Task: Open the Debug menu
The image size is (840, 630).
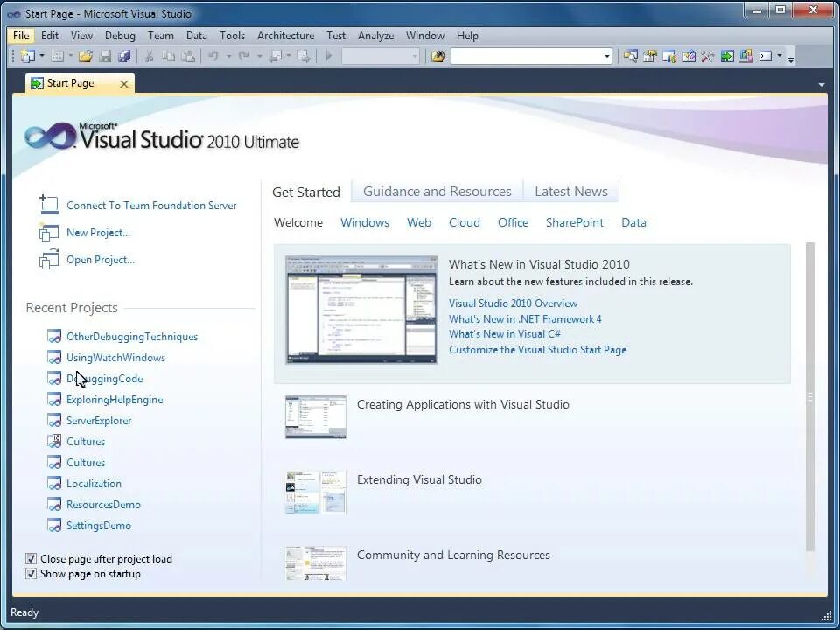Action: click(120, 36)
